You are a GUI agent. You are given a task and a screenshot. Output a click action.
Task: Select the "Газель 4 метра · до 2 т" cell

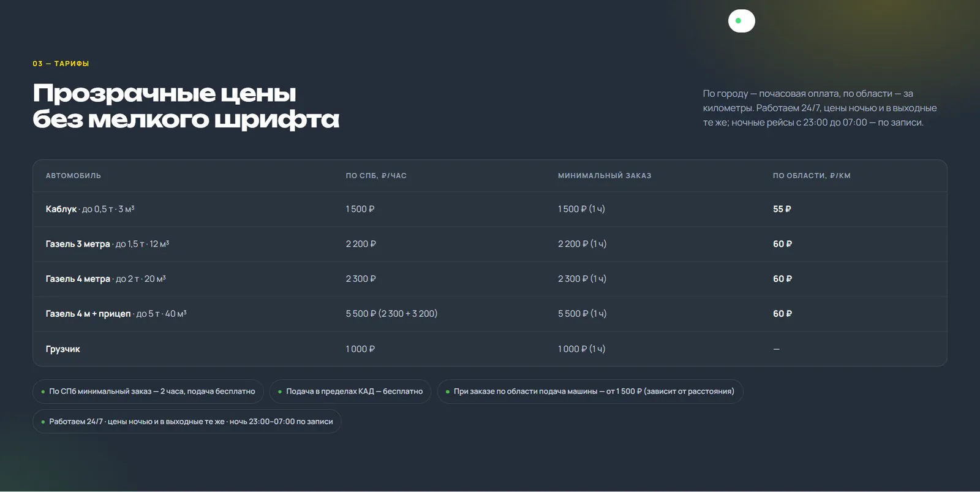click(105, 279)
